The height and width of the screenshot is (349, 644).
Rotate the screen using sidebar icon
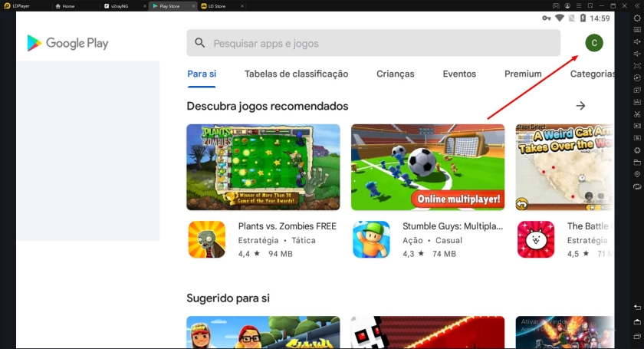click(x=637, y=186)
